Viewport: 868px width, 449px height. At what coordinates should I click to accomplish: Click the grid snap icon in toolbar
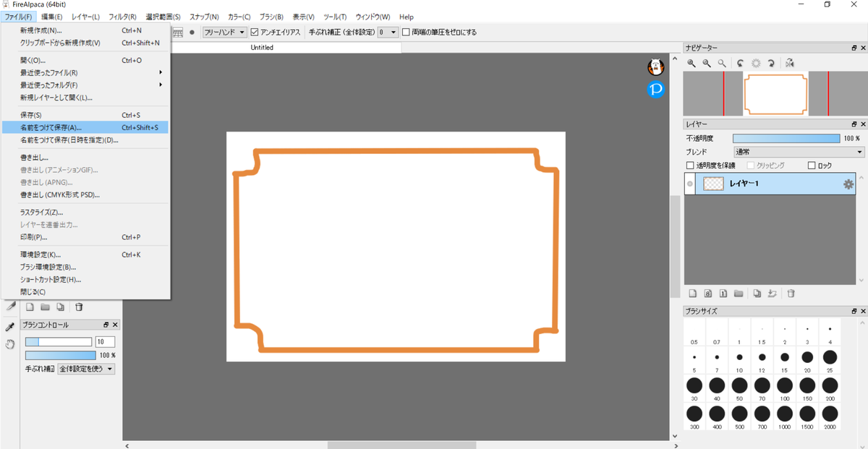177,32
